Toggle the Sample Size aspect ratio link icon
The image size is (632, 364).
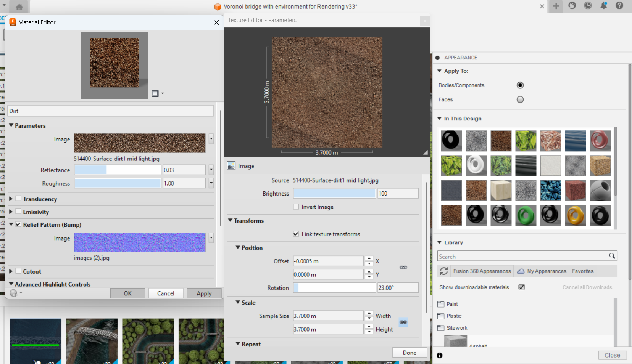pos(403,322)
